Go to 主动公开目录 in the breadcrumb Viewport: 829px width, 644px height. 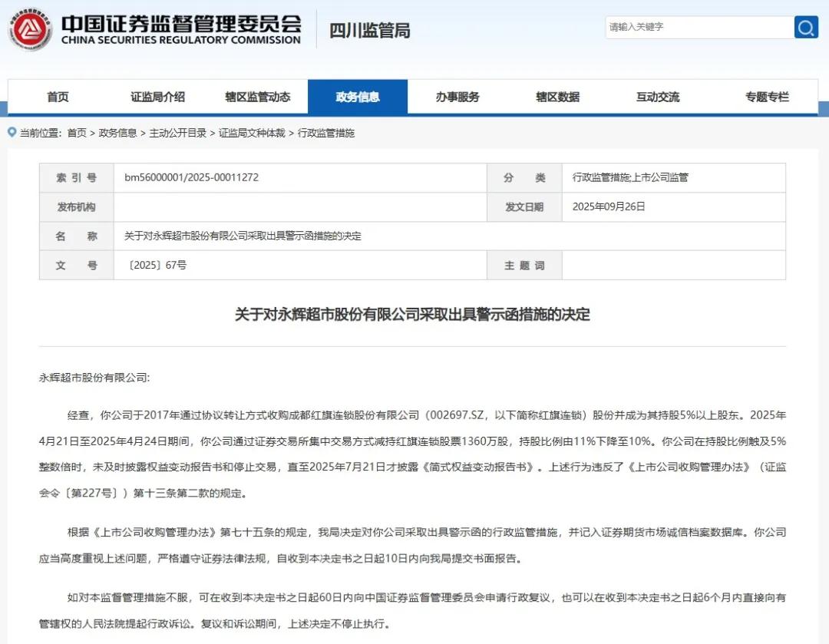pos(177,133)
